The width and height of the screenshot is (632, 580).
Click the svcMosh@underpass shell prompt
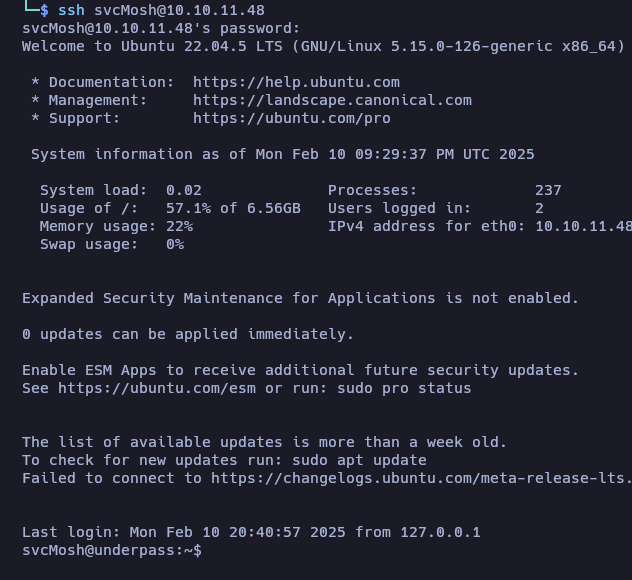pos(112,550)
